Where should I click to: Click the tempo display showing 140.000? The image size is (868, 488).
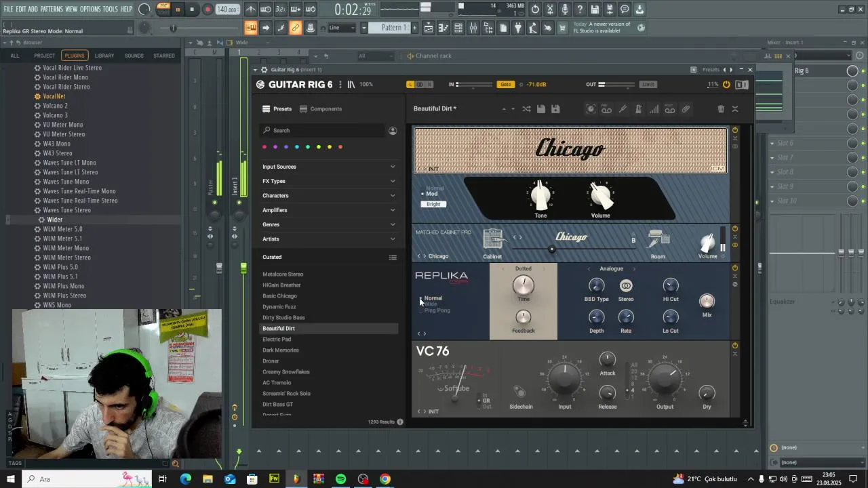[x=227, y=9]
